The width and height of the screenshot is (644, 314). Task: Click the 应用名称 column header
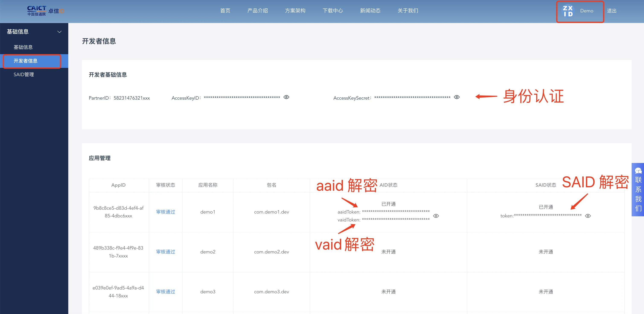click(208, 185)
